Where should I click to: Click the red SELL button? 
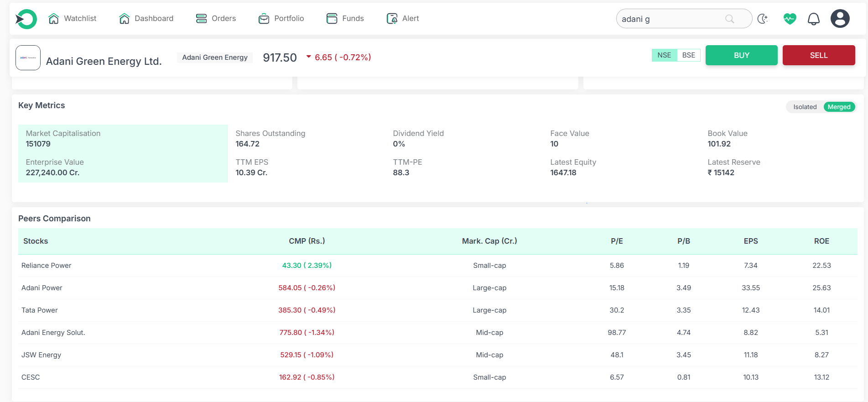[x=819, y=55]
